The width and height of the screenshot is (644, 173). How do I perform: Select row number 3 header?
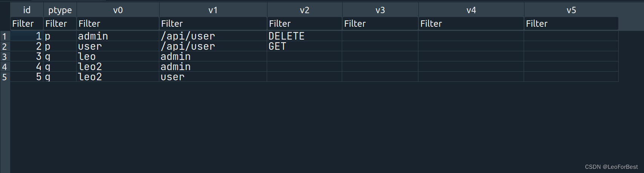point(5,57)
